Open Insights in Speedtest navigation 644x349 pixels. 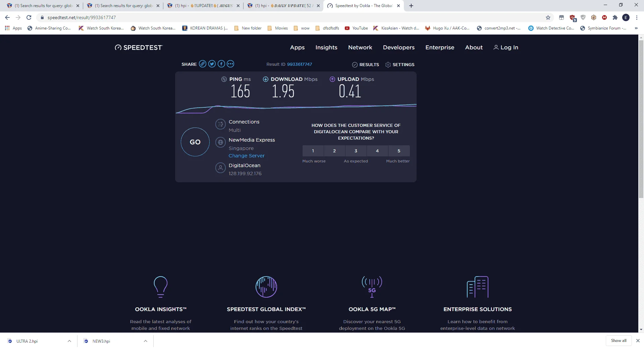point(326,48)
